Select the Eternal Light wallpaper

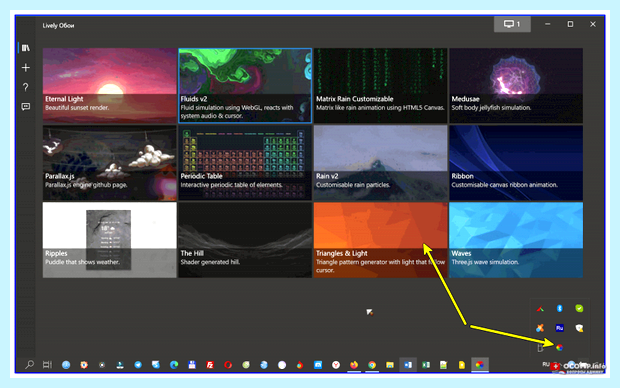[110, 85]
